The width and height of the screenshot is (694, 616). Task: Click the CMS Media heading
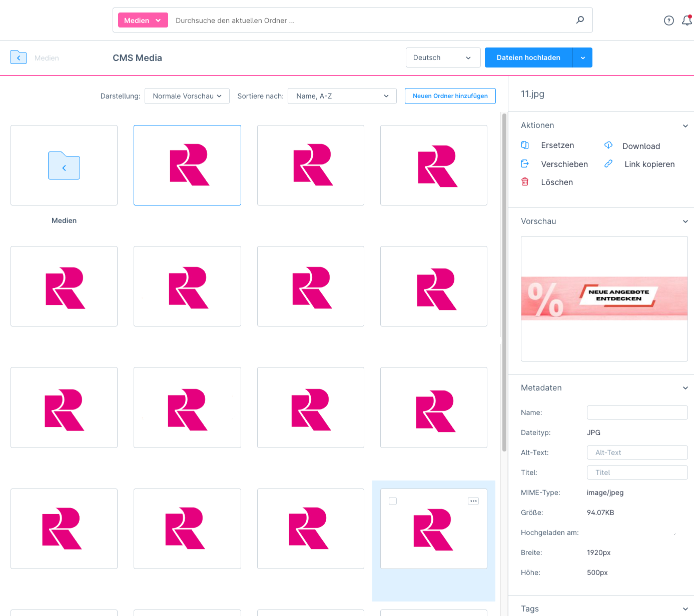tap(137, 58)
